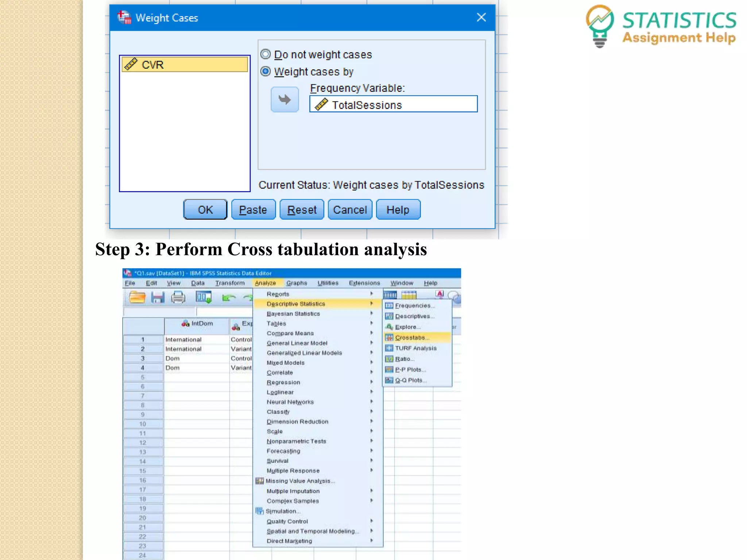Expand the Mixed Models submenu
The height and width of the screenshot is (560, 747).
(317, 363)
